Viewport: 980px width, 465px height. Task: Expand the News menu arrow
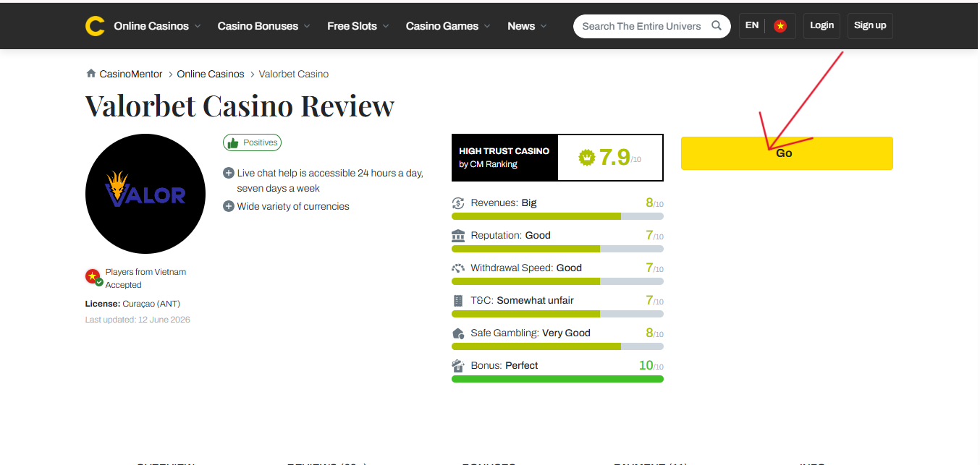point(544,26)
